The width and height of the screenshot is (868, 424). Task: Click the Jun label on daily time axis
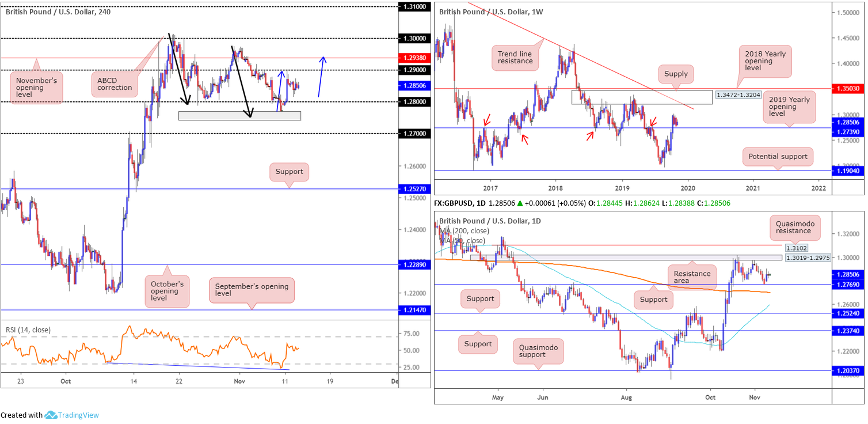point(542,397)
